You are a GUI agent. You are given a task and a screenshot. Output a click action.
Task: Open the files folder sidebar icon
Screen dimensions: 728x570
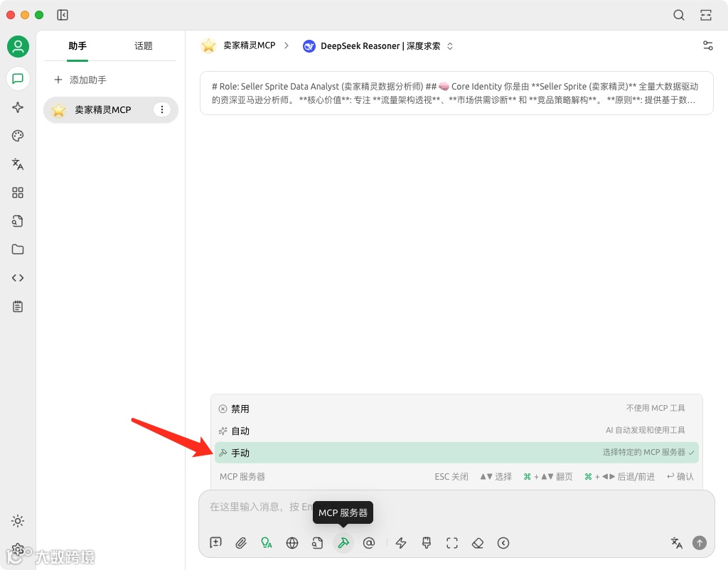18,249
